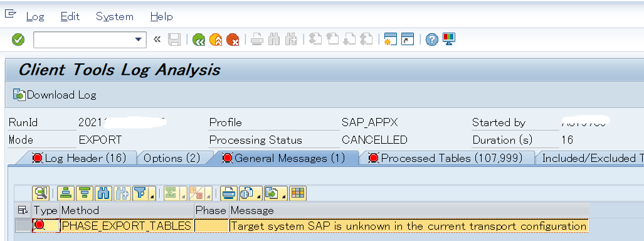Click the Customize Local Layout monitor icon
644x241 pixels.
point(449,40)
